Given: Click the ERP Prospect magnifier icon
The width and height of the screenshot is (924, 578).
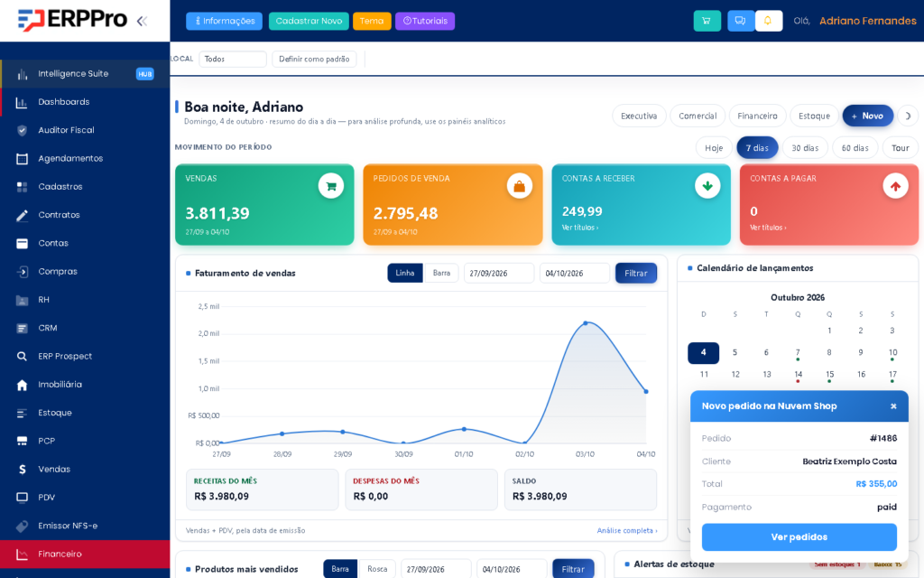Looking at the screenshot, I should click(x=22, y=356).
